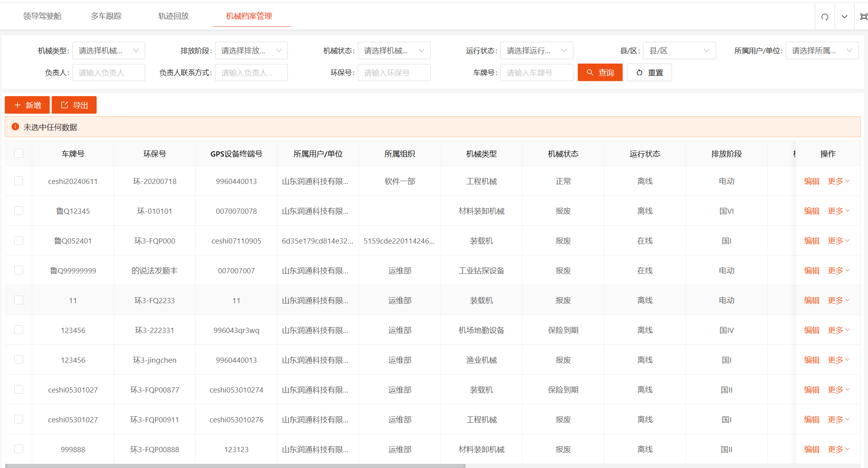Expand 更多 for ceshi20240611 row

click(839, 181)
